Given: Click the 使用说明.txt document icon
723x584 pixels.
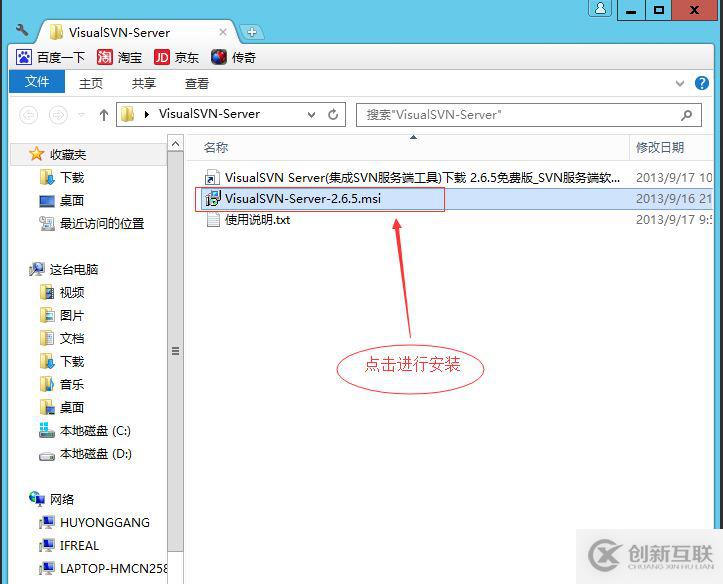Looking at the screenshot, I should coord(213,220).
